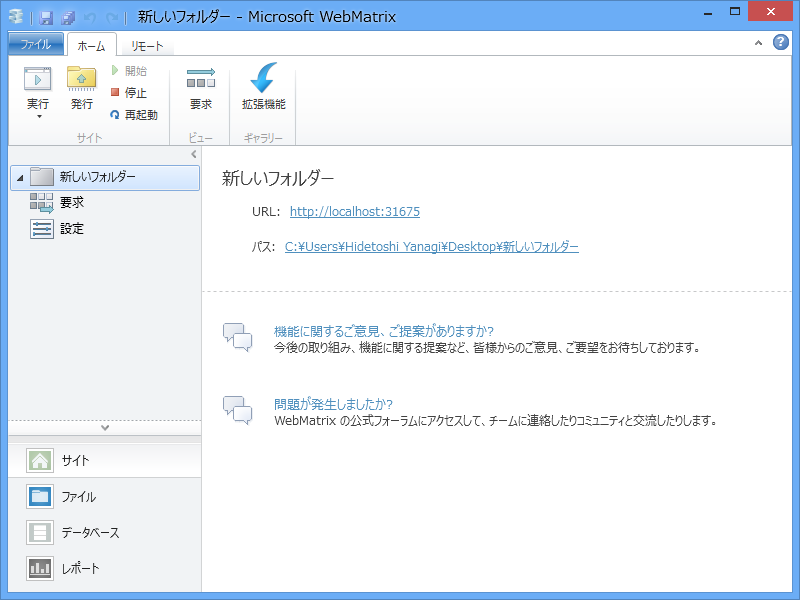Click the Save icon in title bar
Screen dimensions: 800x600
46,18
